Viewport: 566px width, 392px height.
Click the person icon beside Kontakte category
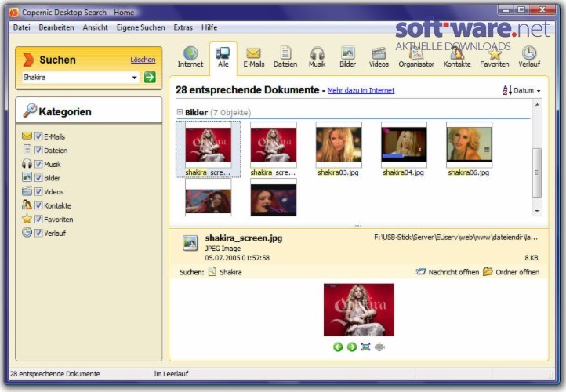click(x=27, y=205)
